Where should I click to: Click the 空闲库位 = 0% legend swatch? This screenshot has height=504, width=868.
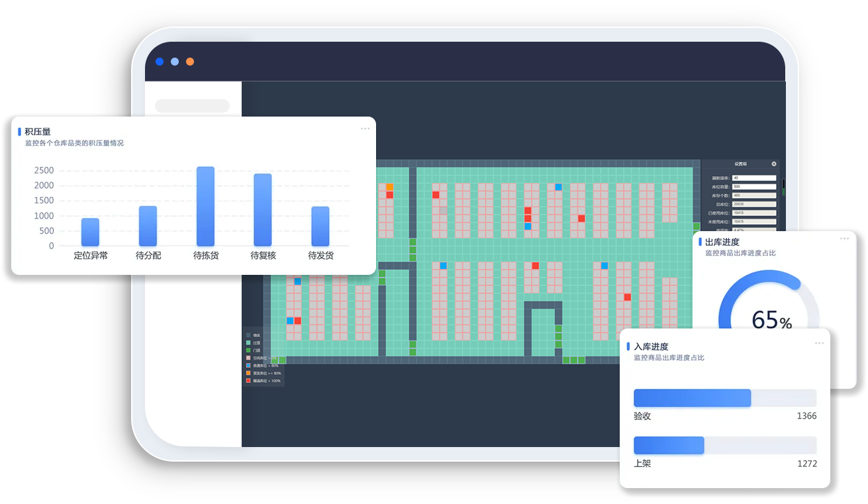248,358
